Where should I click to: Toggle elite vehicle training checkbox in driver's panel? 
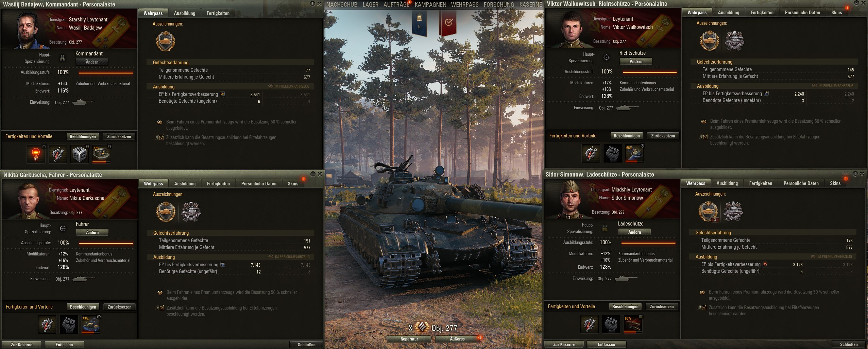(160, 308)
